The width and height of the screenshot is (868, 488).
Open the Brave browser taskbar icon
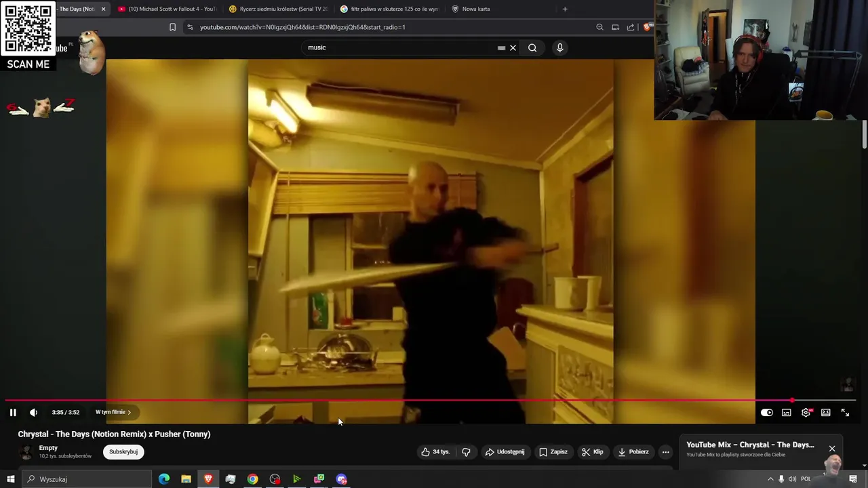[x=208, y=479]
